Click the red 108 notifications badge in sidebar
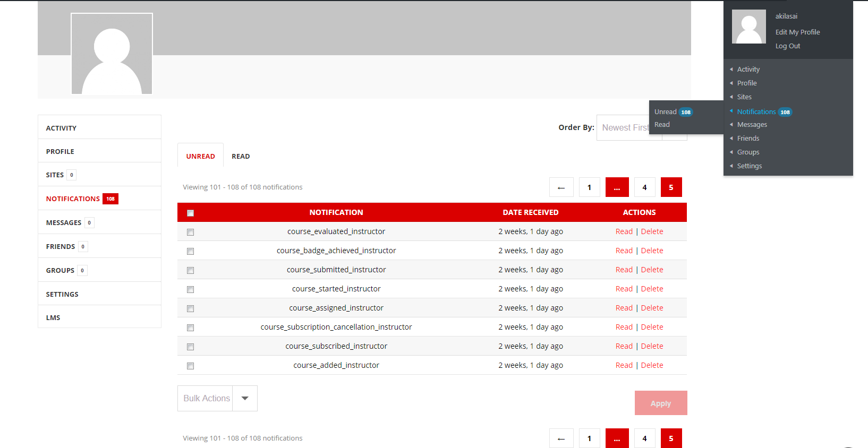868x448 pixels. tap(110, 199)
